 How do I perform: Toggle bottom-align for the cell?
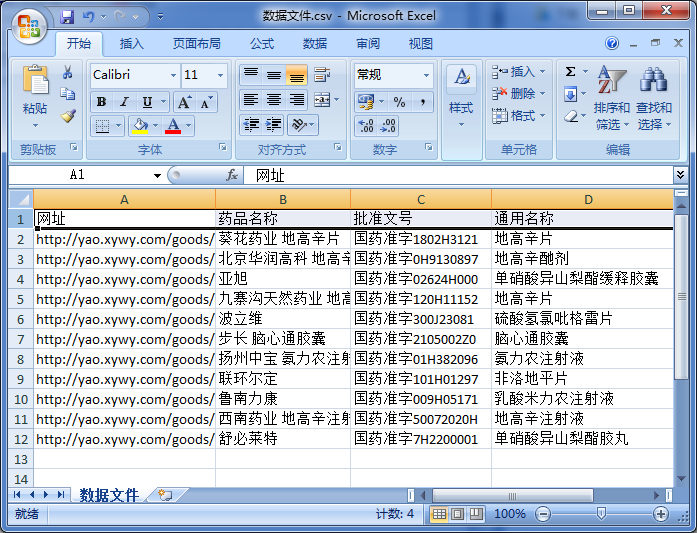[x=296, y=75]
